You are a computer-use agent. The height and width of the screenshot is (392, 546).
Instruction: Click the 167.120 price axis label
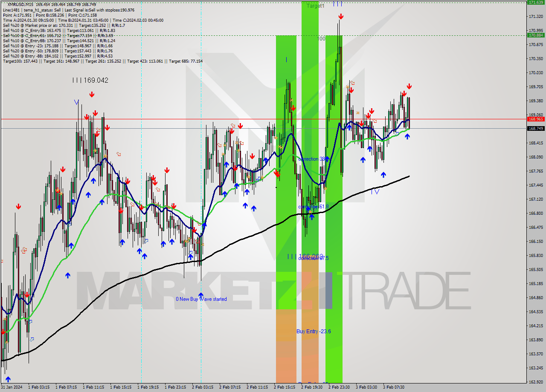point(536,199)
